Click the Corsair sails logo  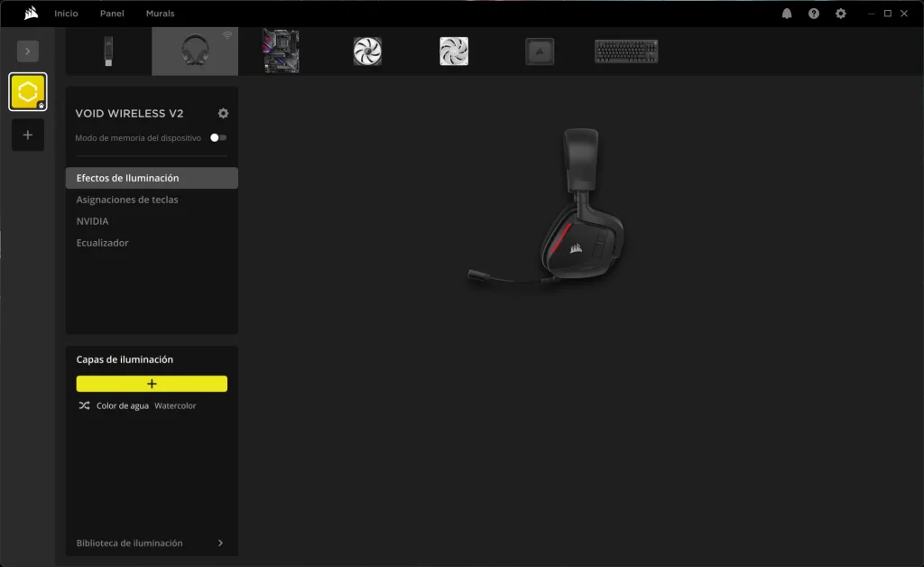click(31, 13)
